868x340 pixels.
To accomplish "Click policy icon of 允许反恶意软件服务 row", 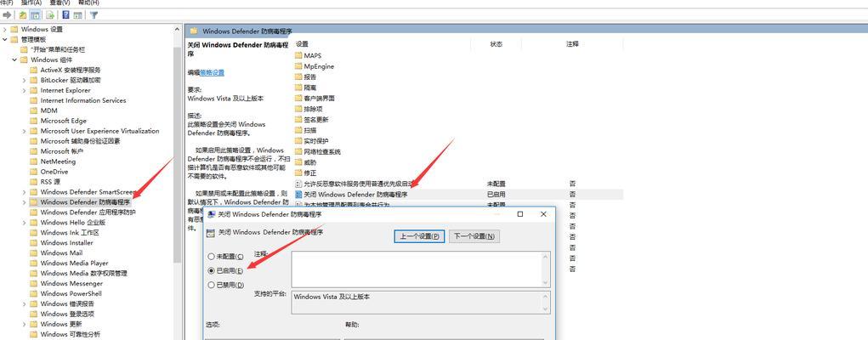I will tap(299, 184).
